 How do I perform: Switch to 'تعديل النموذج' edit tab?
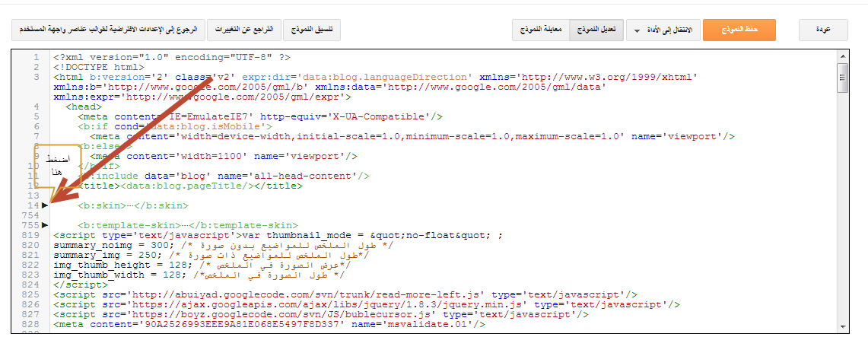click(596, 30)
